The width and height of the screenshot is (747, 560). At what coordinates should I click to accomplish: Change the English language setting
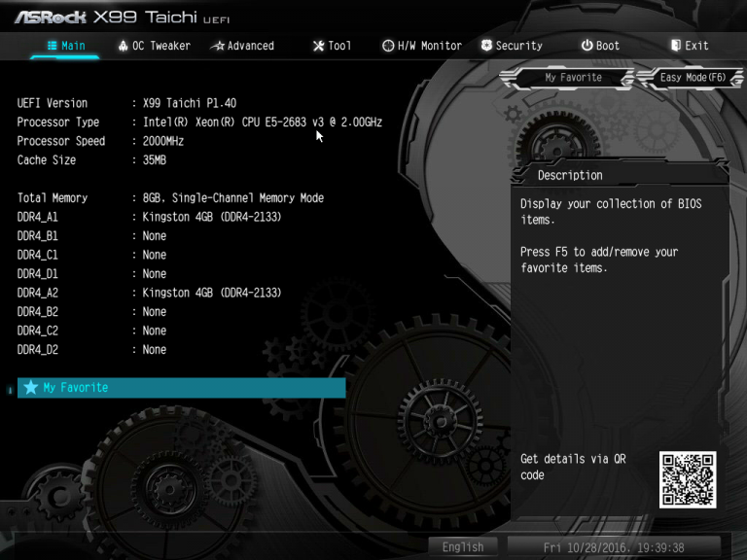(463, 547)
